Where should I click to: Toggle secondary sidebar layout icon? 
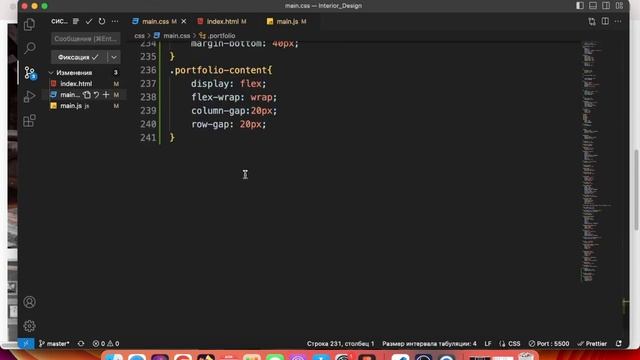606,6
